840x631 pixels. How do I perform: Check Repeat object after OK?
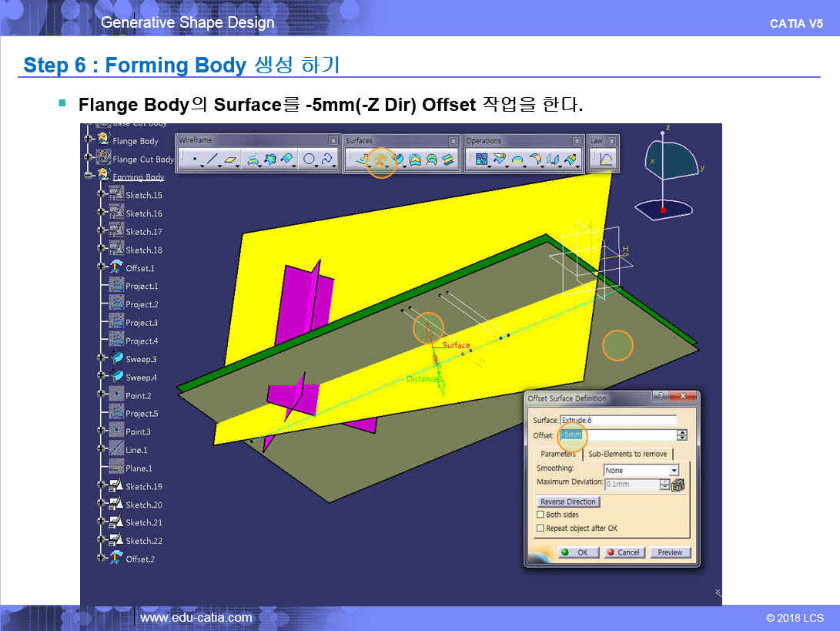540,529
